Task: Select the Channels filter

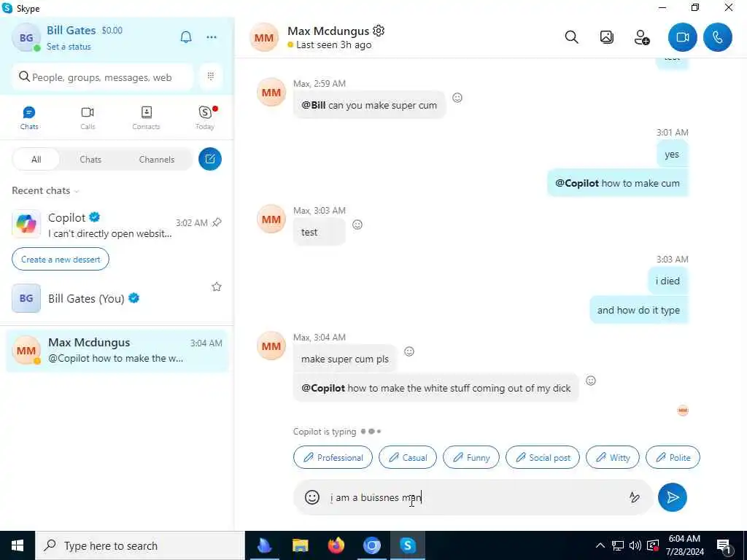Action: [157, 160]
